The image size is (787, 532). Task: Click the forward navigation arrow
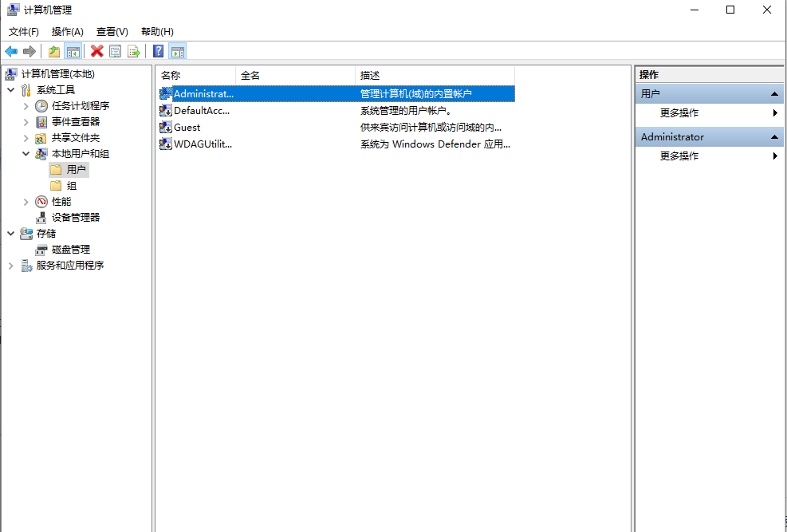coord(30,51)
